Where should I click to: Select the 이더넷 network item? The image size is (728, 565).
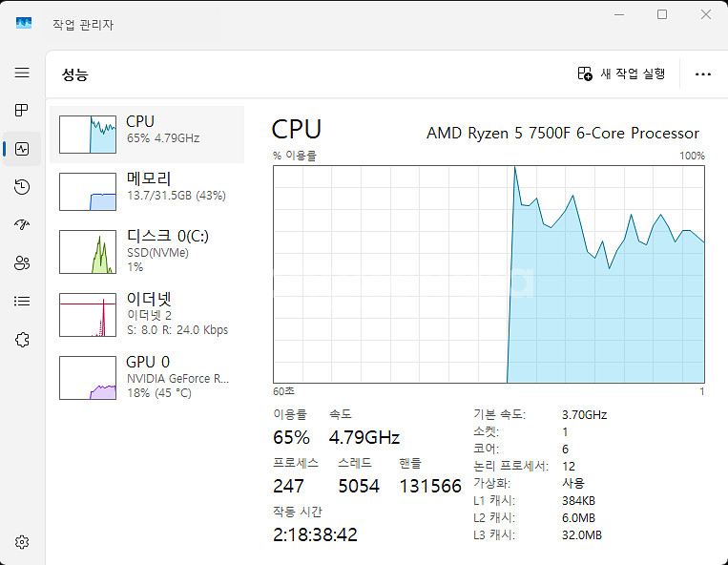(x=147, y=314)
